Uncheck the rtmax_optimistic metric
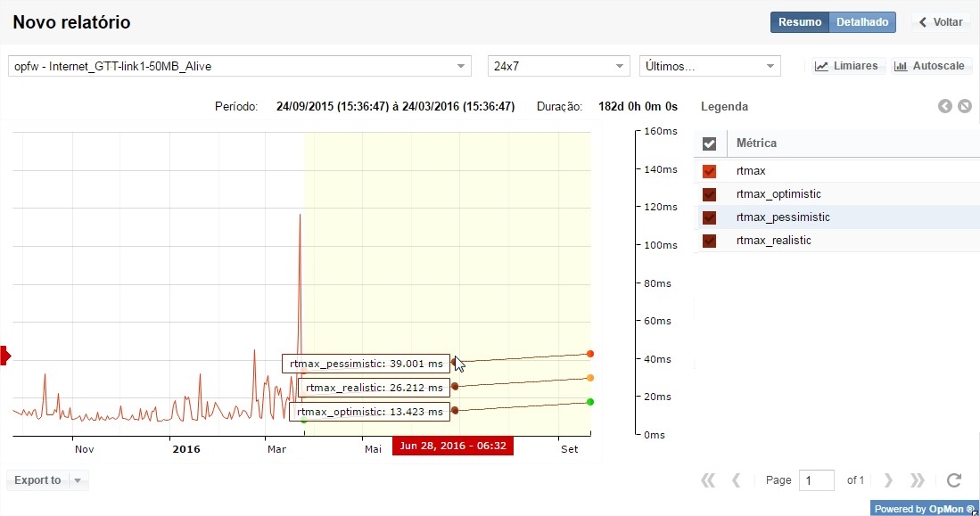Screen dimensions: 980x516 coord(710,194)
